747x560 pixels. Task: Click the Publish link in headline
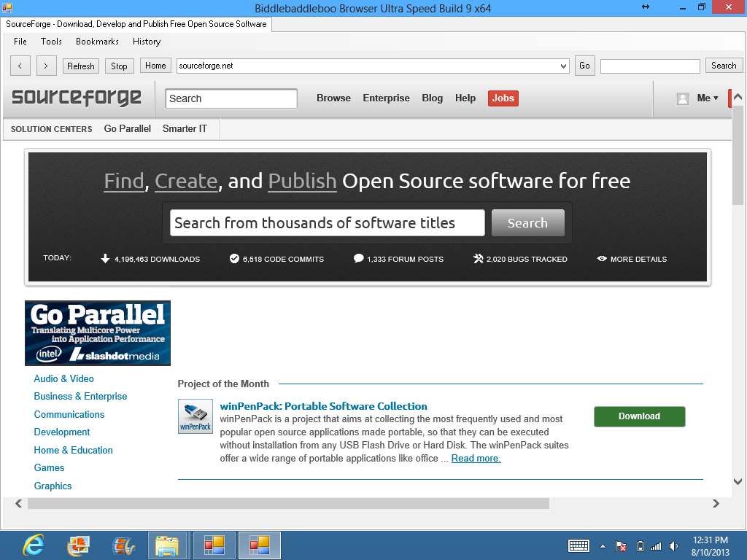(x=303, y=182)
